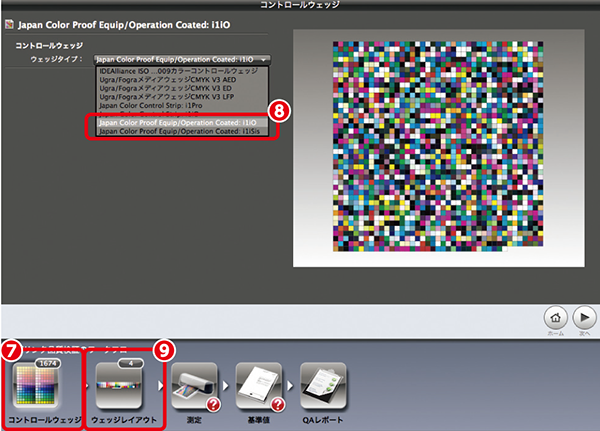Click the コントロールウェッジ label under first step
This screenshot has height=431, width=600.
[45, 420]
